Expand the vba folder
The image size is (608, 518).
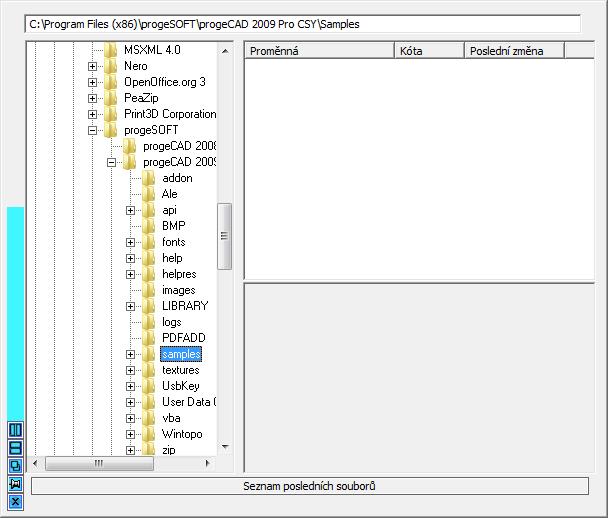pyautogui.click(x=130, y=418)
